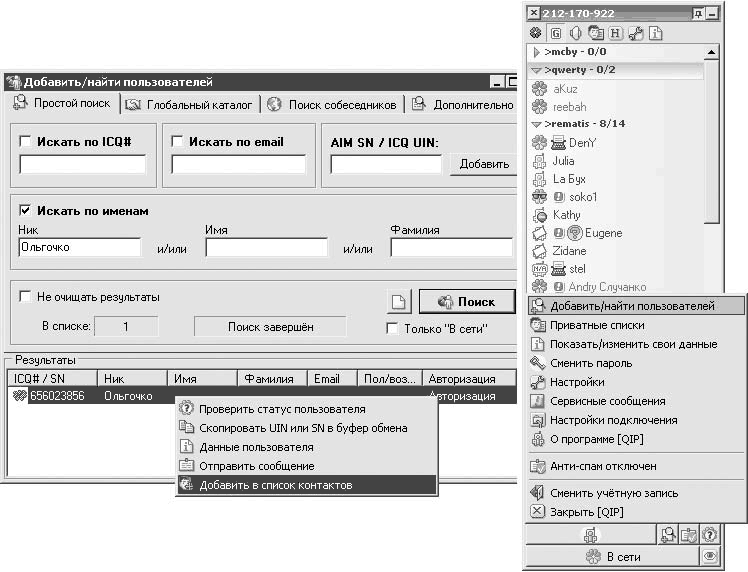Screen dimensions: 748x572
Task: Check Только "В сети" option
Action: pos(392,329)
